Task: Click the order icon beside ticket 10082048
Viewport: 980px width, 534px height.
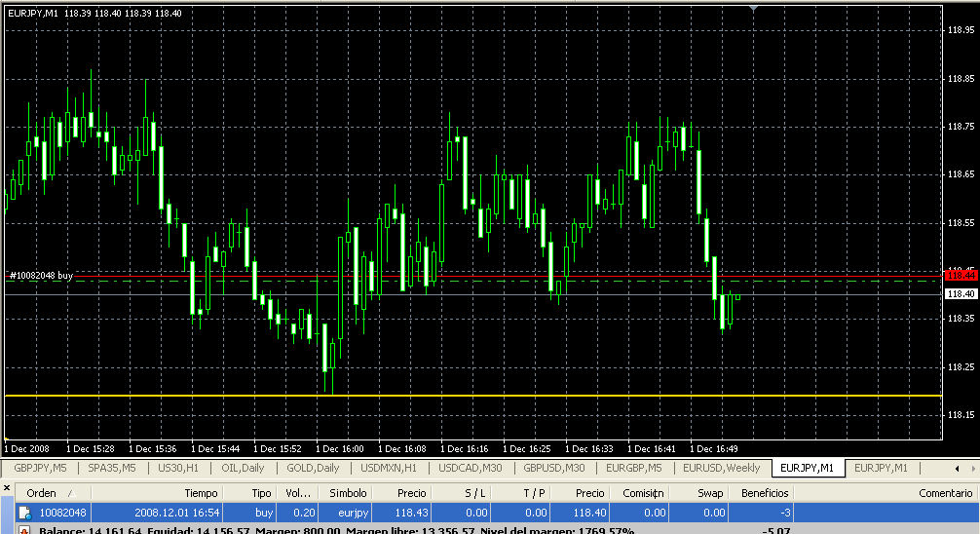Action: tap(26, 513)
